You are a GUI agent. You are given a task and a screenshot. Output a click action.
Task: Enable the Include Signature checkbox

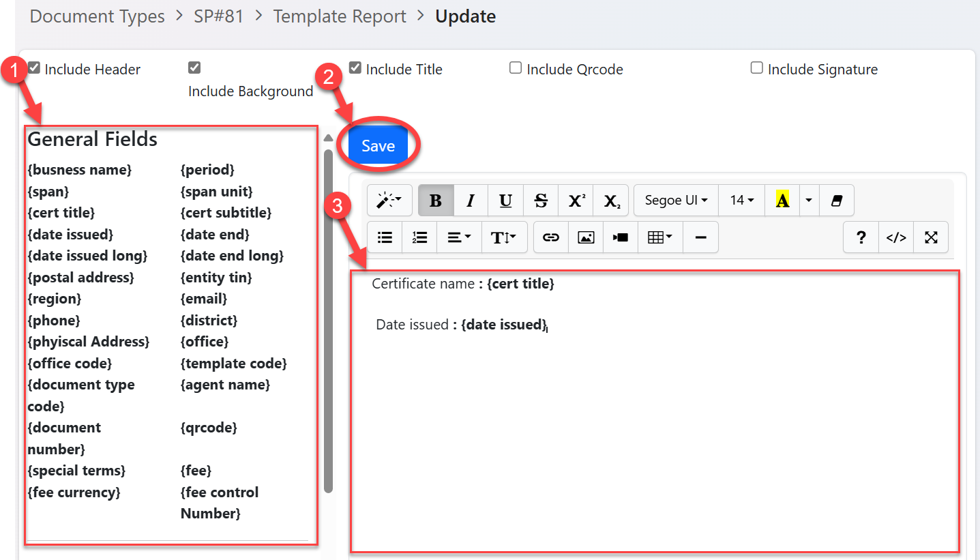point(757,68)
